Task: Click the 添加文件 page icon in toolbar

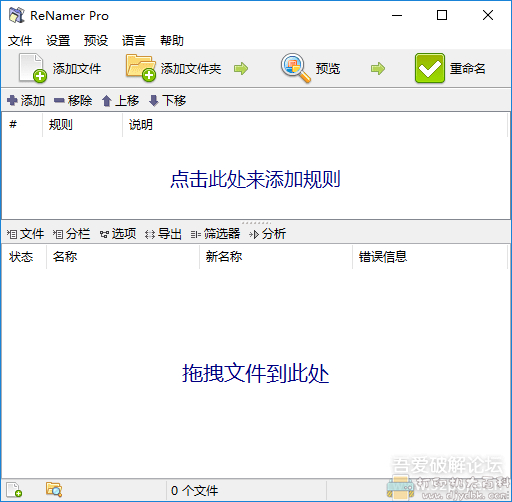Action: 33,68
